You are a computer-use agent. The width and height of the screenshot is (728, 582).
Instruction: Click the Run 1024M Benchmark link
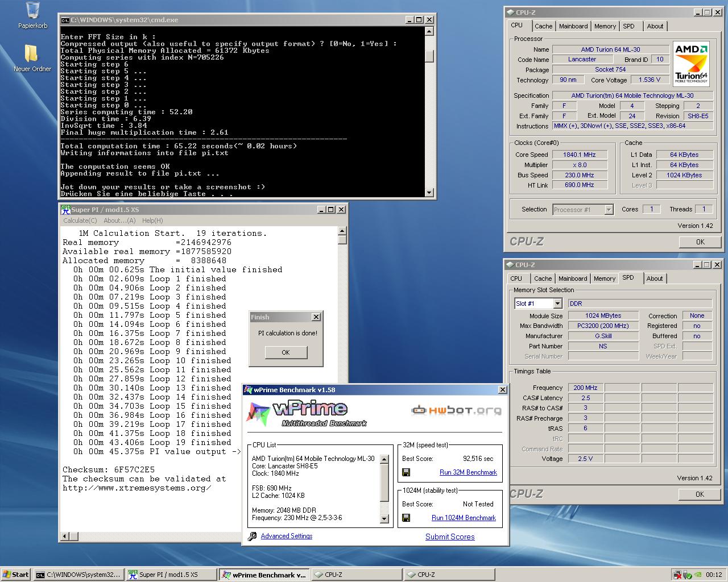[464, 518]
